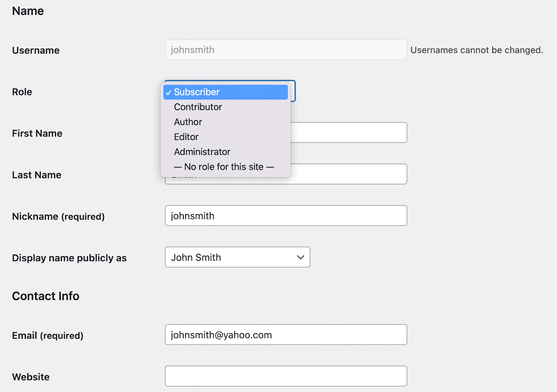Screen dimensions: 557x392
Task: Click the Website field label
Action: point(31,377)
